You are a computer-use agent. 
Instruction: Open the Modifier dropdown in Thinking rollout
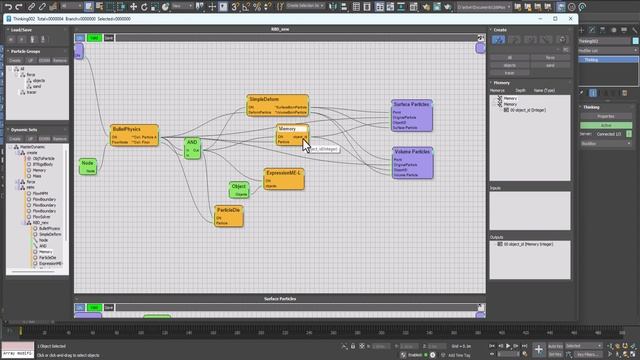[x=606, y=144]
